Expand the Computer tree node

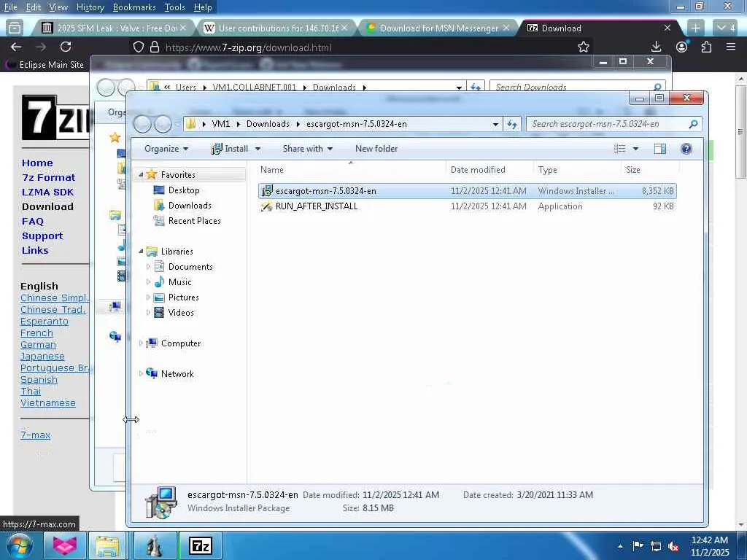click(x=141, y=343)
